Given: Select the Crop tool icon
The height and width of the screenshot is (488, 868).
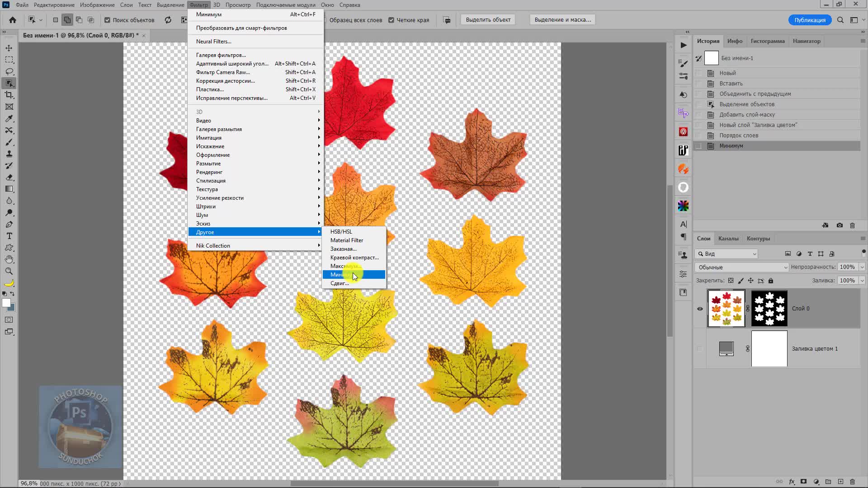Looking at the screenshot, I should (9, 94).
